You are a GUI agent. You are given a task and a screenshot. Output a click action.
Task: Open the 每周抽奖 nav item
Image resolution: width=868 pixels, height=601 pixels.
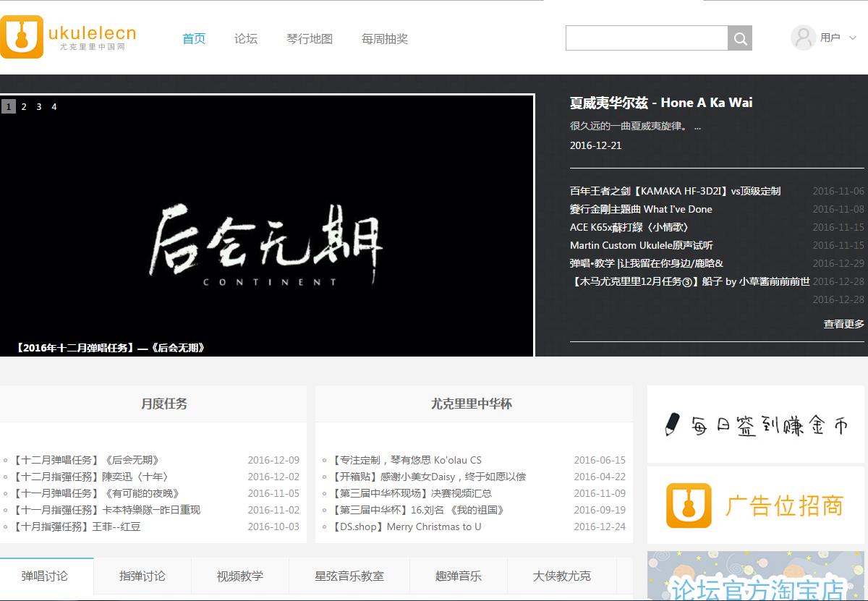385,39
